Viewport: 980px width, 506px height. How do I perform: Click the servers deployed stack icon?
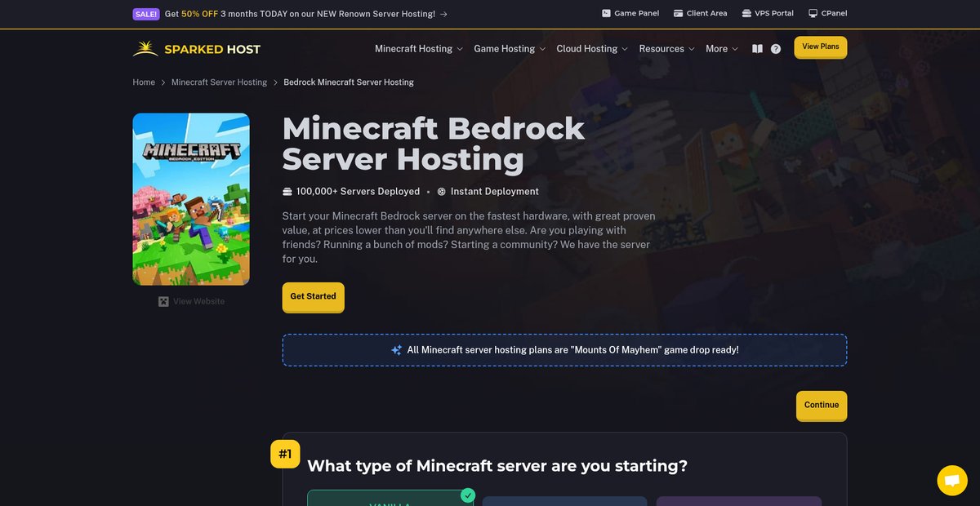tap(287, 192)
